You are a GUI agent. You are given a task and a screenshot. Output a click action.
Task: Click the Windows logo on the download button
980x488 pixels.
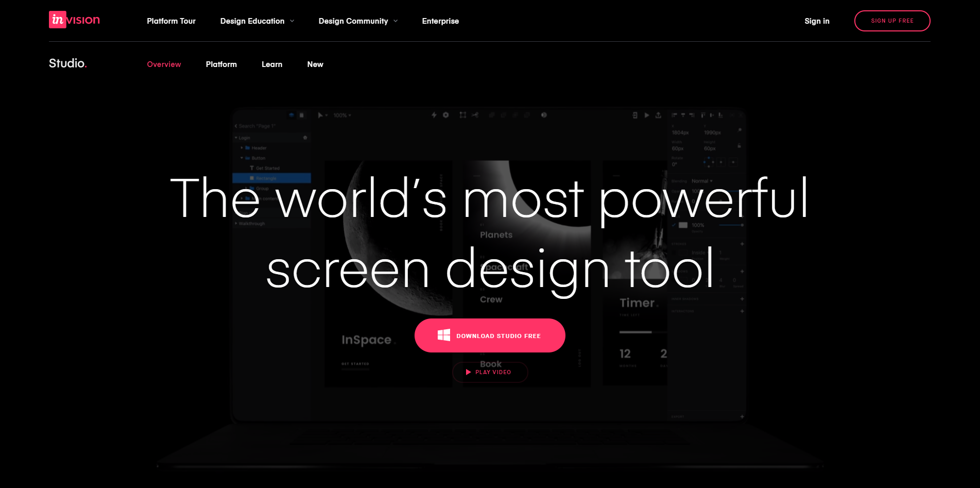[x=444, y=335]
